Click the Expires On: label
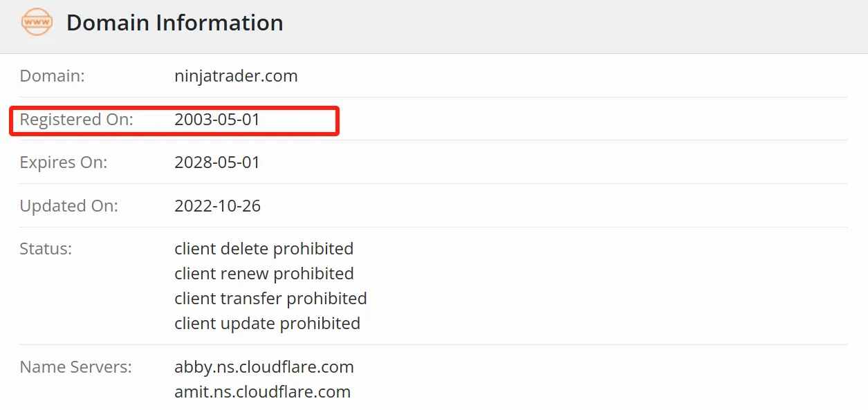The width and height of the screenshot is (868, 410). point(64,162)
